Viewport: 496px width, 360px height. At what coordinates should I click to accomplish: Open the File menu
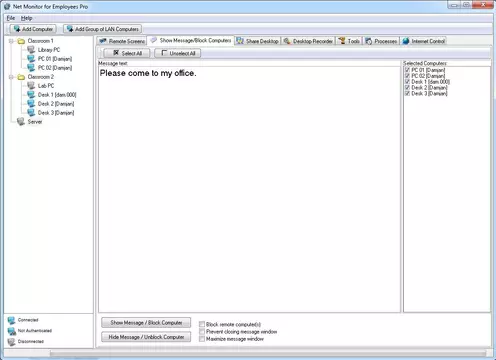pyautogui.click(x=11, y=18)
